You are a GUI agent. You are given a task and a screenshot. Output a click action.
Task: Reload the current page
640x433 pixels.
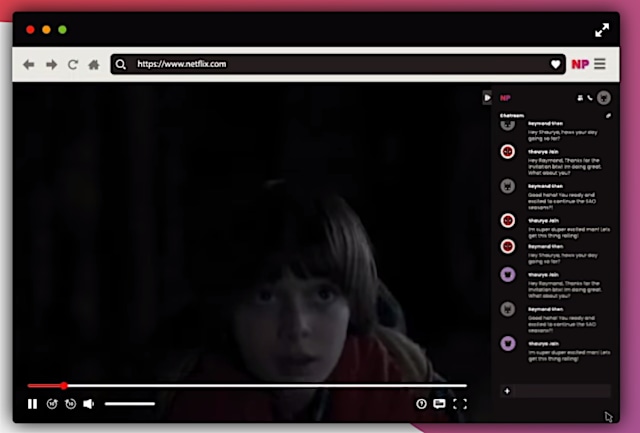tap(72, 64)
